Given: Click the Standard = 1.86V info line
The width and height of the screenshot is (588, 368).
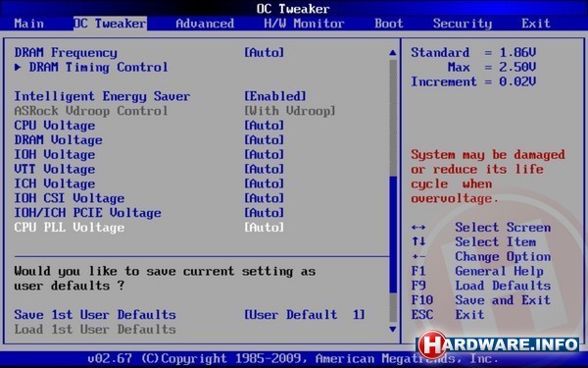Looking at the screenshot, I should point(473,53).
